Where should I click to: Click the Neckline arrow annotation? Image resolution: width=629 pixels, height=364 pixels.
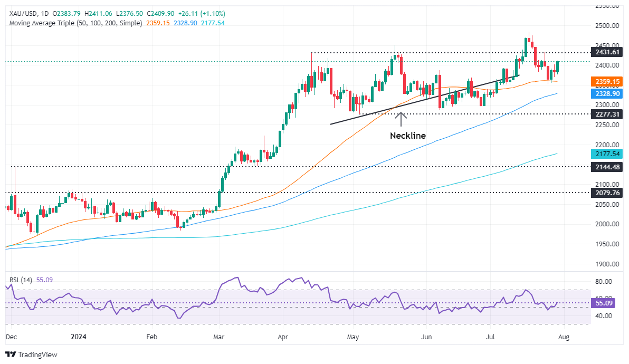pyautogui.click(x=401, y=119)
